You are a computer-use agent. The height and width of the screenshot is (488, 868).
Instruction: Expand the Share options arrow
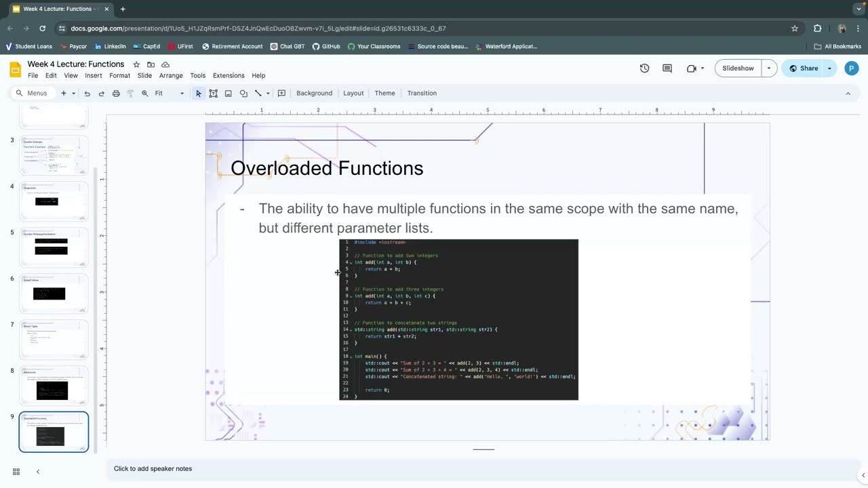(x=829, y=68)
